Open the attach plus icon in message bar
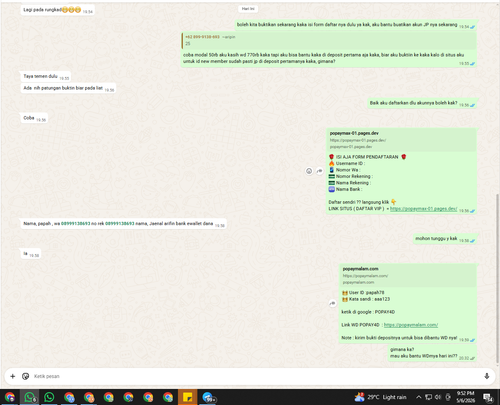Image resolution: width=500 pixels, height=405 pixels. pyautogui.click(x=13, y=376)
